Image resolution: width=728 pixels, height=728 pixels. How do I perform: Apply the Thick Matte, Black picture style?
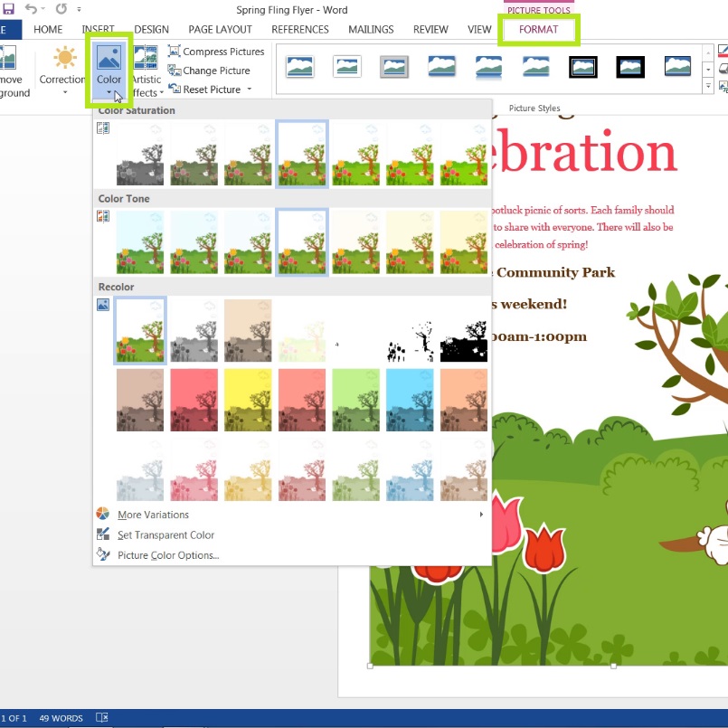[x=630, y=66]
